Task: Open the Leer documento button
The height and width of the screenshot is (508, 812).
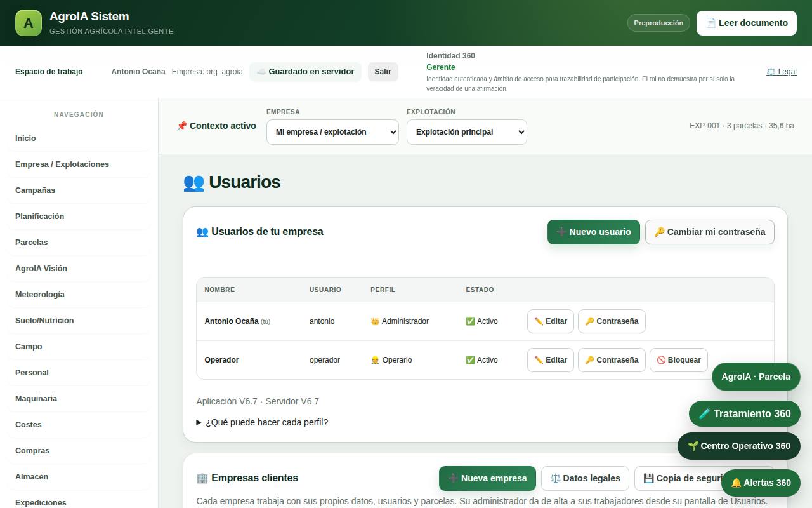Action: coord(747,23)
